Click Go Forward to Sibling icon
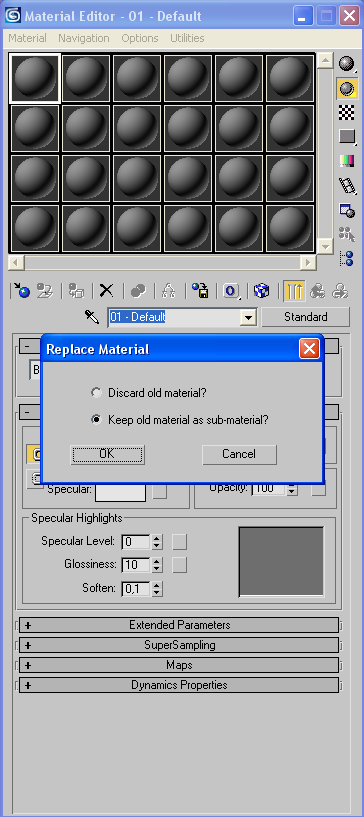Image resolution: width=364 pixels, height=817 pixels. [x=340, y=290]
